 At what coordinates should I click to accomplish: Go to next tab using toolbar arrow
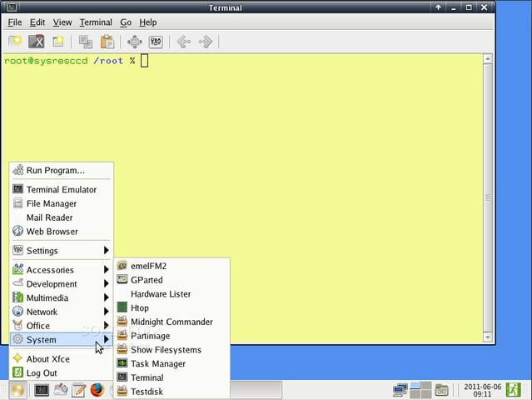tap(206, 42)
